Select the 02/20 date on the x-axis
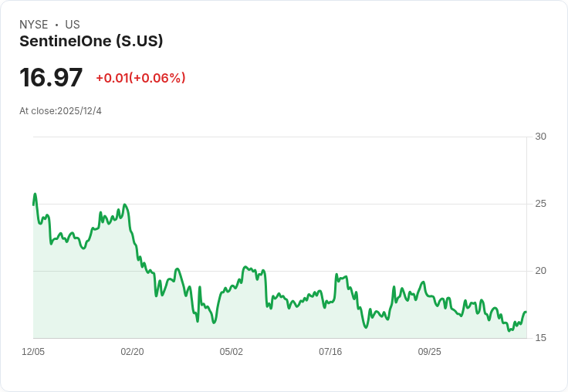 pyautogui.click(x=132, y=352)
